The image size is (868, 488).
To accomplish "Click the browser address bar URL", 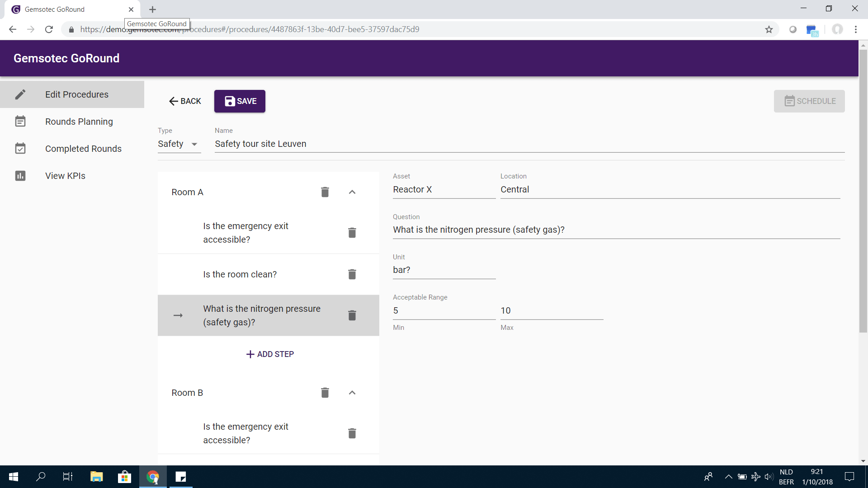I will tap(250, 29).
